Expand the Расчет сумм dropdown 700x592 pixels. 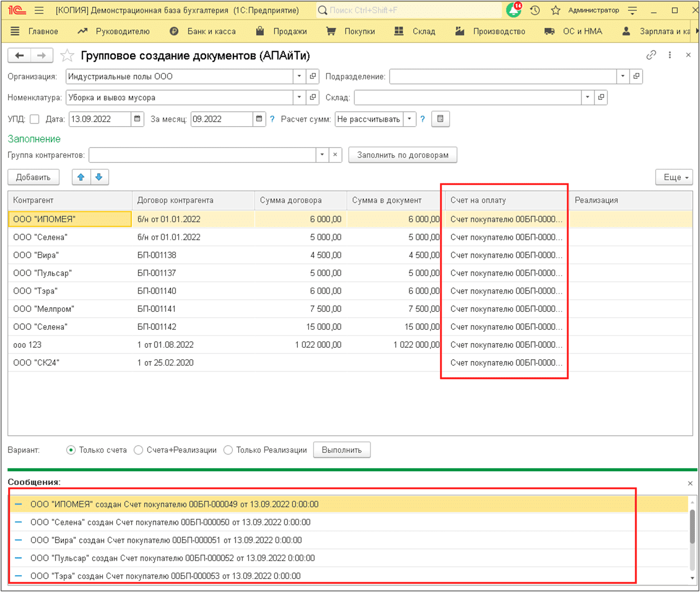click(x=410, y=119)
